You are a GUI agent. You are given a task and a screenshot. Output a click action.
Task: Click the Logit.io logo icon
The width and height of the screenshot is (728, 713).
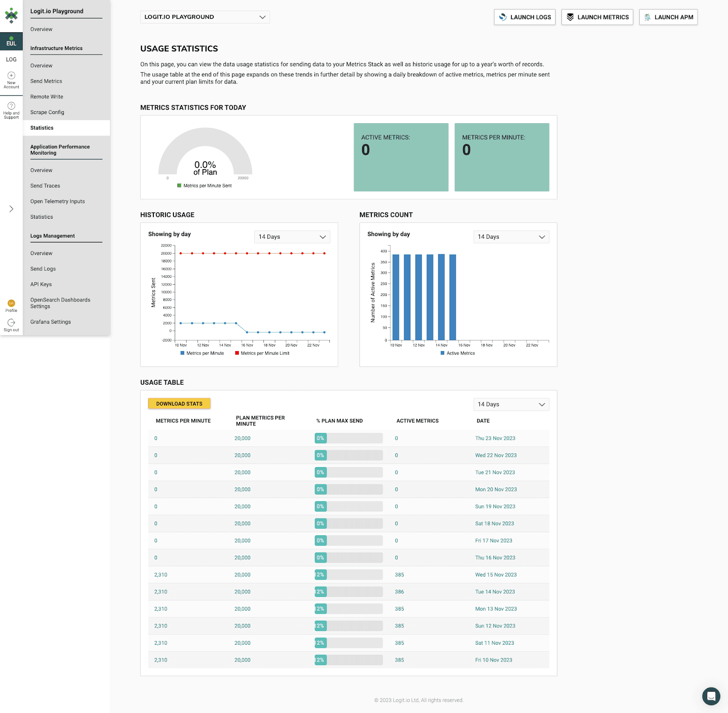11,15
